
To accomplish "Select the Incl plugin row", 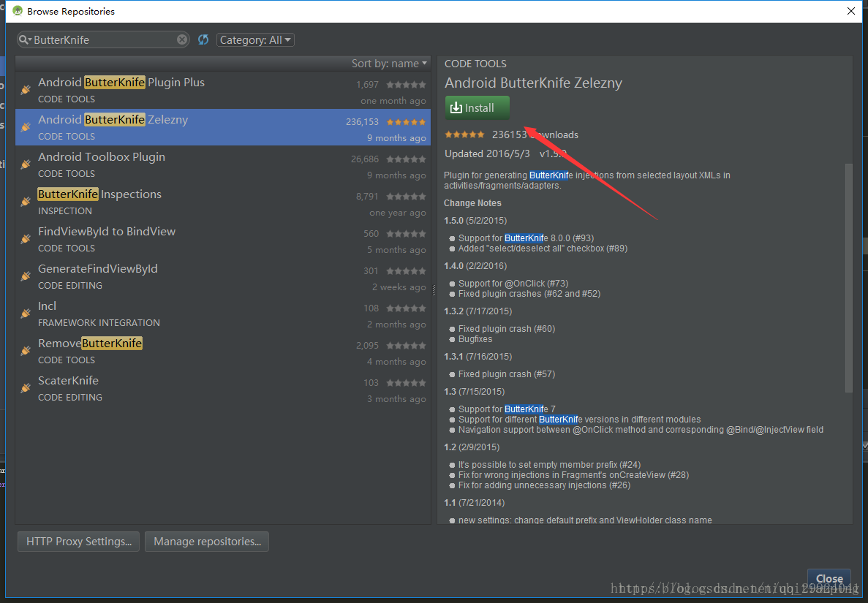I will (x=223, y=314).
